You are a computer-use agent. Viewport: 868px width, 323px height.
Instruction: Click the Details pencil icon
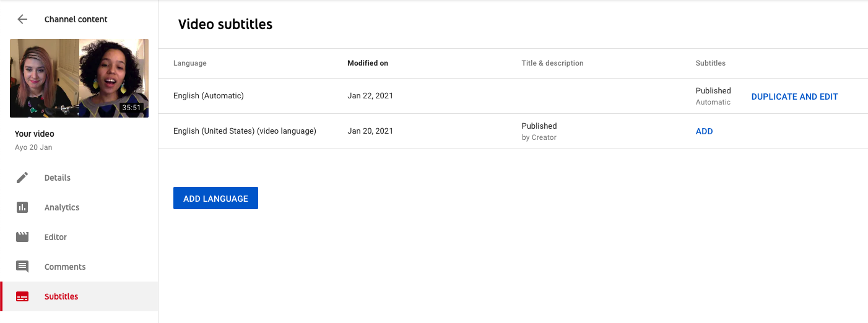coord(22,178)
